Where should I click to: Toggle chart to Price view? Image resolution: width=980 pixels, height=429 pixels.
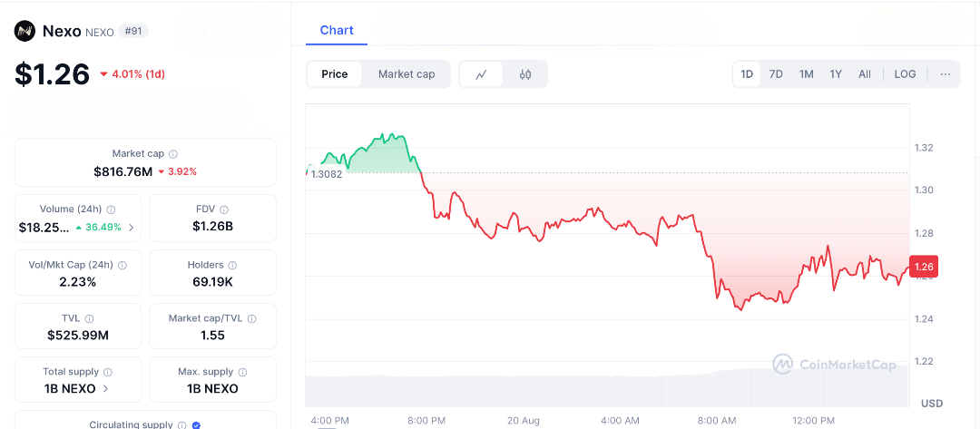[x=334, y=74]
